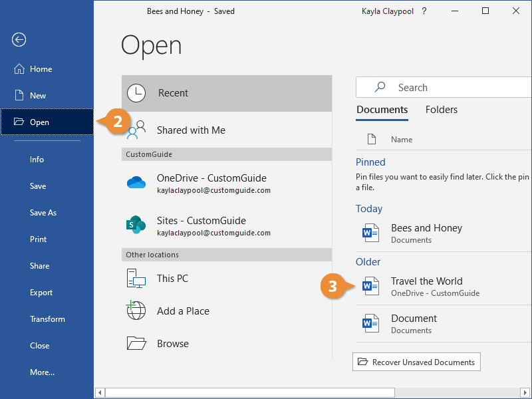
Task: Expand the More... menu option
Action: [x=42, y=372]
